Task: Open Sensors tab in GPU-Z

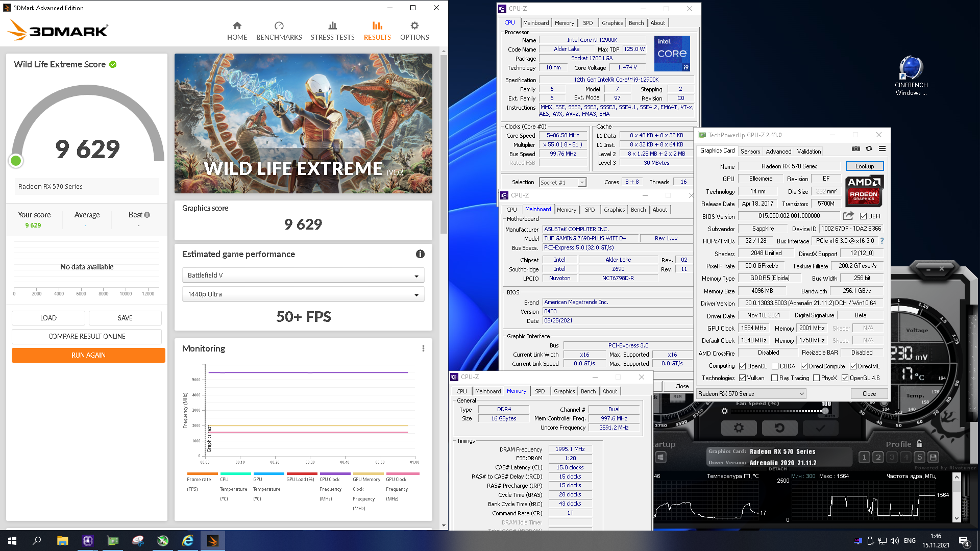Action: click(750, 151)
